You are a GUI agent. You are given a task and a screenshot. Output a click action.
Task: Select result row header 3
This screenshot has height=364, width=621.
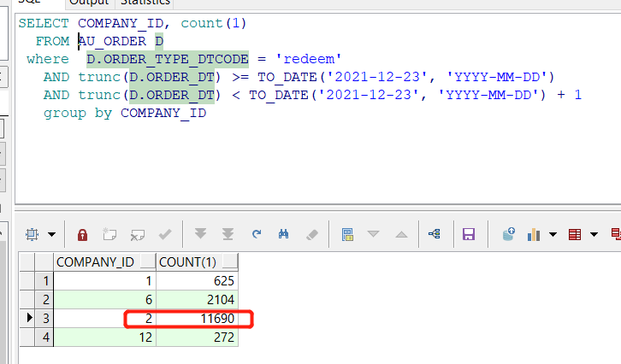click(44, 319)
